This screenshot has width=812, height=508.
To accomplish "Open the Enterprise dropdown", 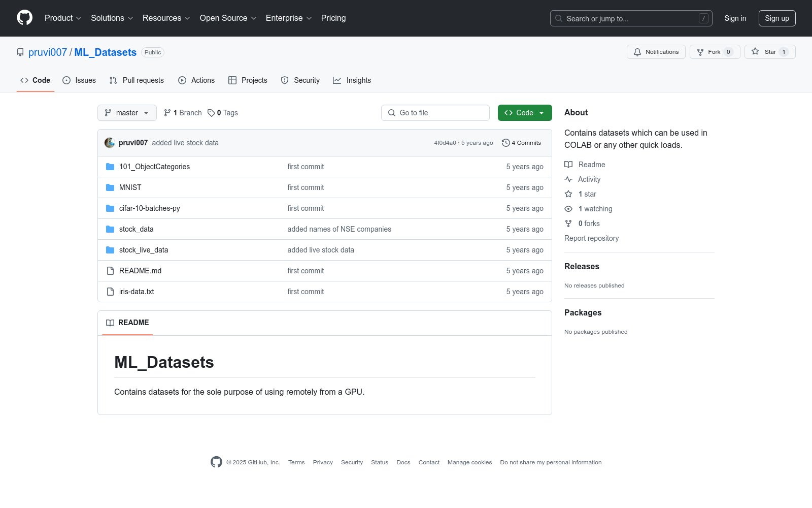I will 289,18.
